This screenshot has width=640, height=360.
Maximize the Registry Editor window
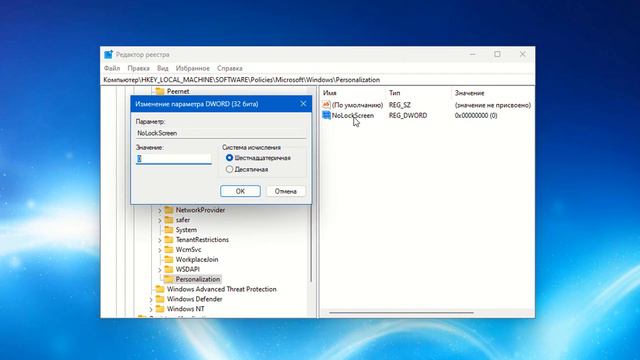[497, 54]
